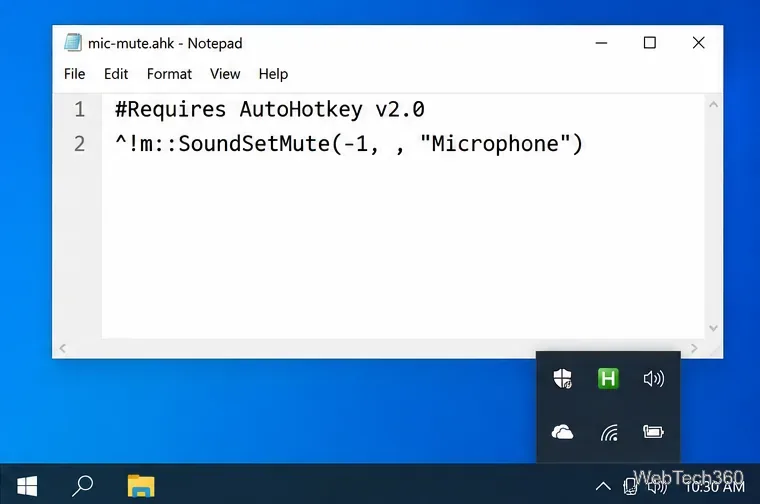Click line number 1 in gutter
This screenshot has height=504, width=760.
coord(79,110)
